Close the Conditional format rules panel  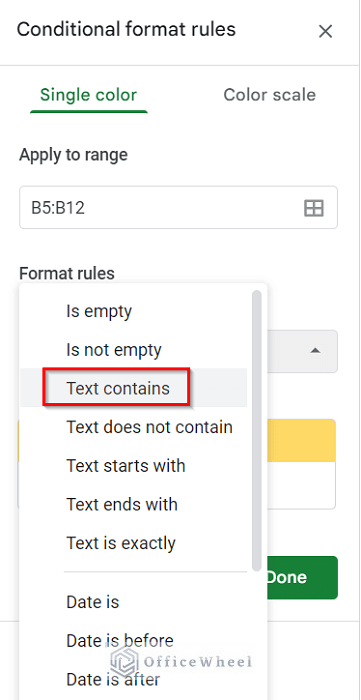click(x=325, y=31)
